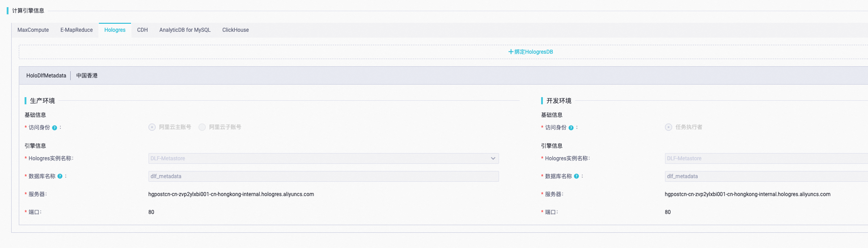Viewport: 868px width, 248px height.
Task: Click production server hostname text
Action: (231, 194)
